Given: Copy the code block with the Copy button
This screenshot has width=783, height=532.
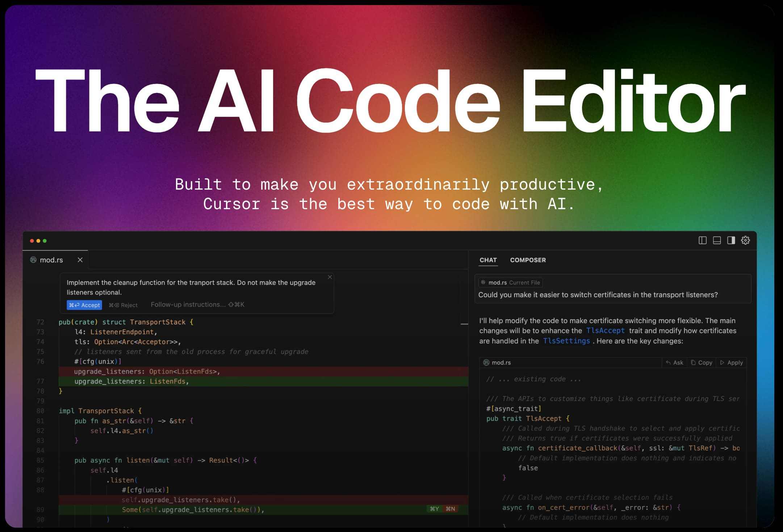Looking at the screenshot, I should 702,363.
